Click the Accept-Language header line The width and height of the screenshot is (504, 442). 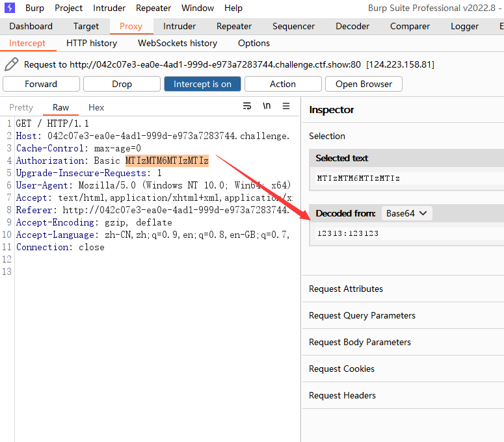click(x=153, y=235)
